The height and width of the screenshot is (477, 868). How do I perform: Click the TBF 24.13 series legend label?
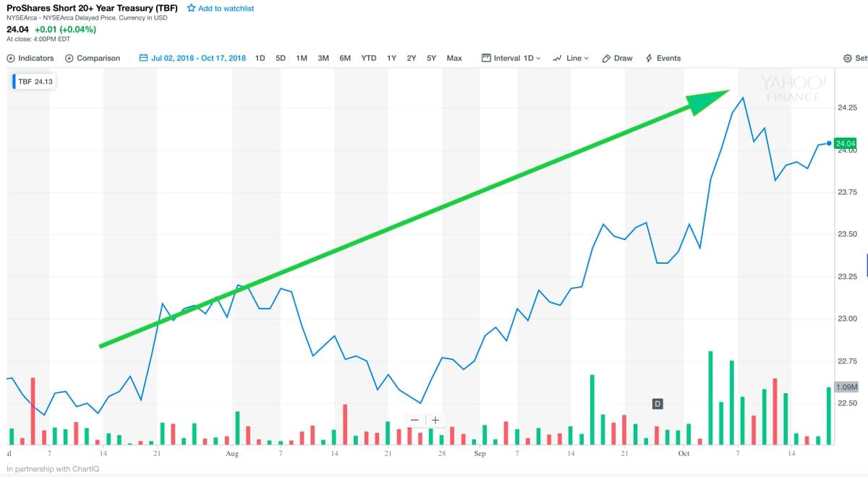point(35,82)
